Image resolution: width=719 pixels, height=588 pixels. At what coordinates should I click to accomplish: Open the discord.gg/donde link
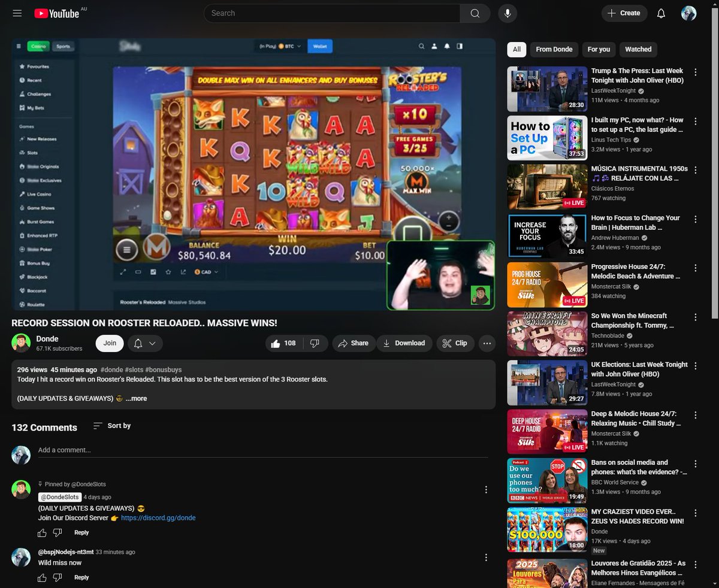coord(158,518)
